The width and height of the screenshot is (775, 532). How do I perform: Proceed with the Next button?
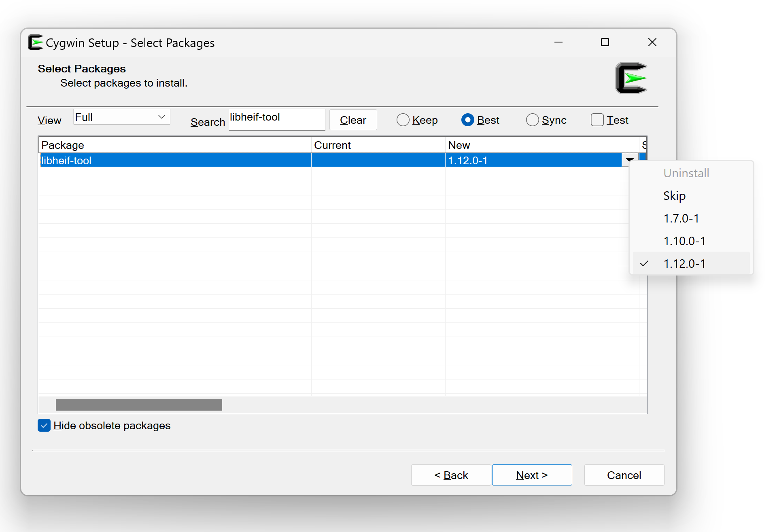532,475
